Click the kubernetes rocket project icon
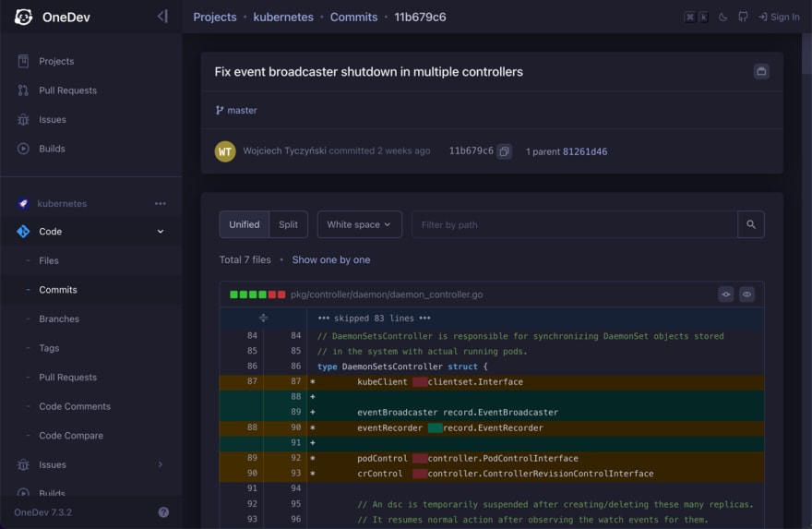812x529 pixels. pos(23,204)
